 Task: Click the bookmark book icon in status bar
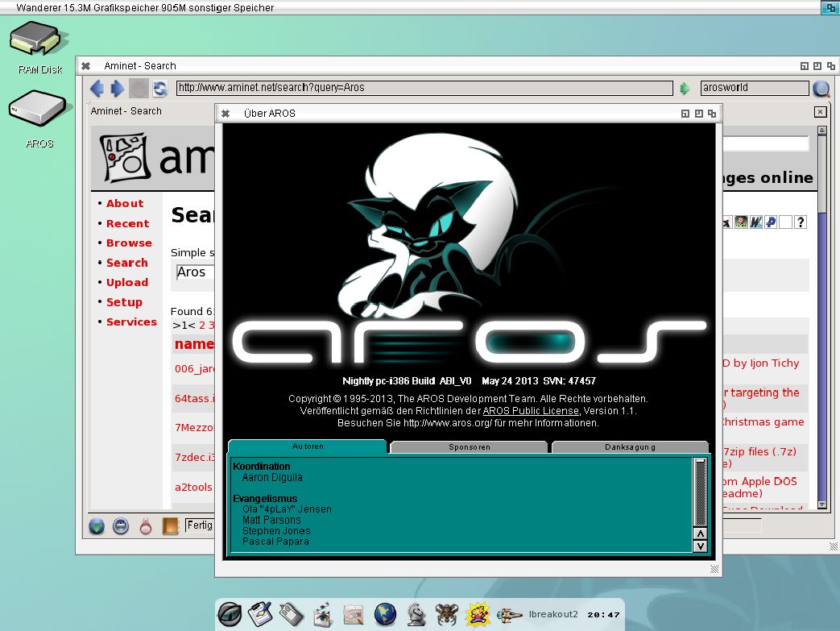[x=170, y=526]
